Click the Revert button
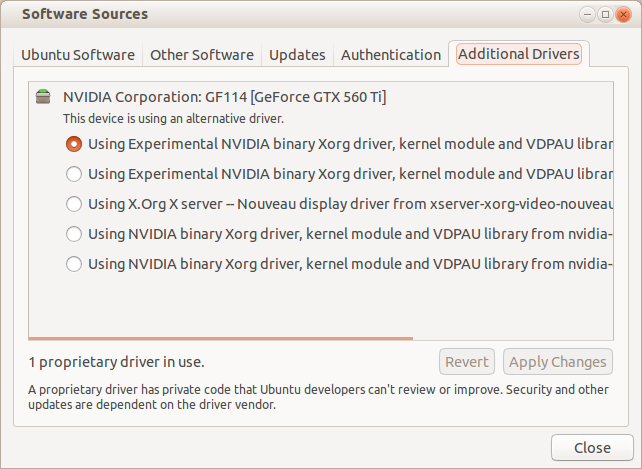Screen dimensions: 642x469 point(467,362)
